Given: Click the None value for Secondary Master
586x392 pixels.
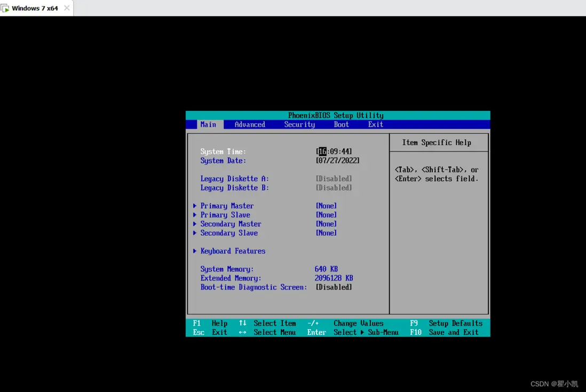Looking at the screenshot, I should point(326,223).
